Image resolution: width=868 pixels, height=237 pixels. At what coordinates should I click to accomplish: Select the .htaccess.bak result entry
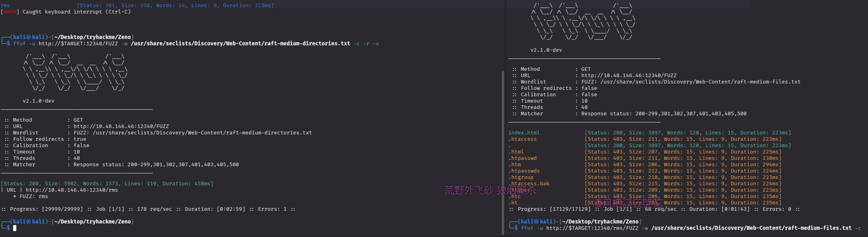528,184
